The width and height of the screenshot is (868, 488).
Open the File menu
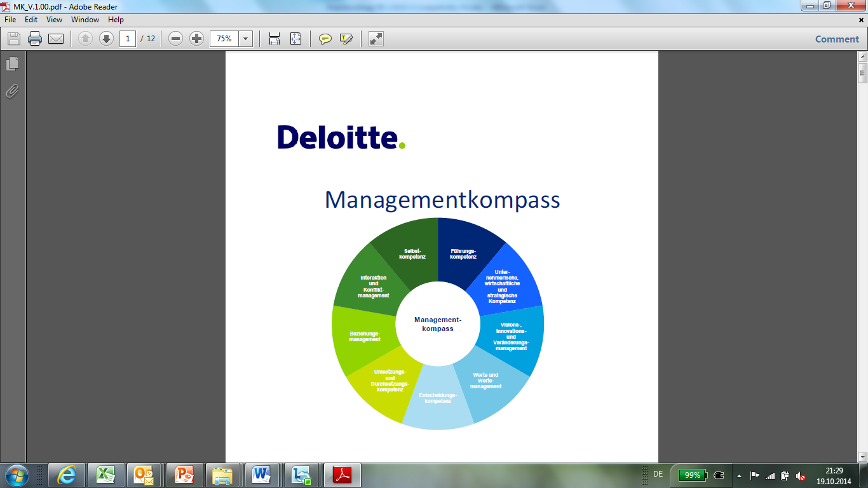[x=10, y=20]
